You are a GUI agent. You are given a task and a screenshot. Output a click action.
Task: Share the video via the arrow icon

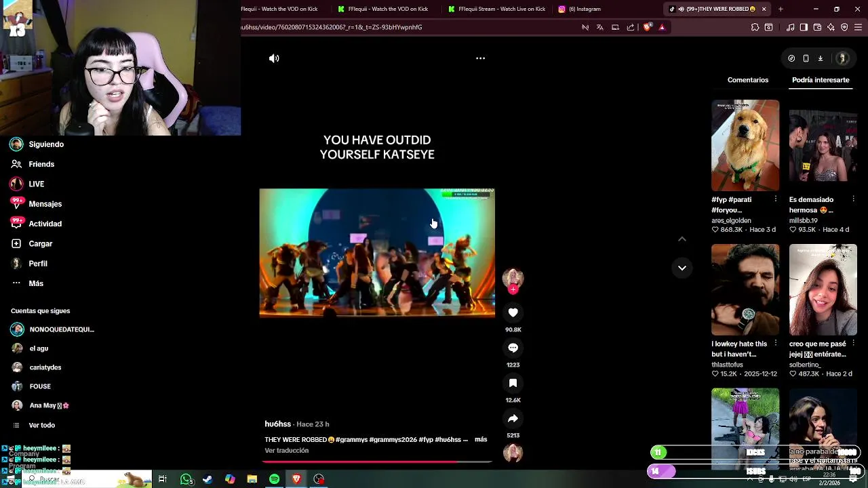pyautogui.click(x=513, y=418)
